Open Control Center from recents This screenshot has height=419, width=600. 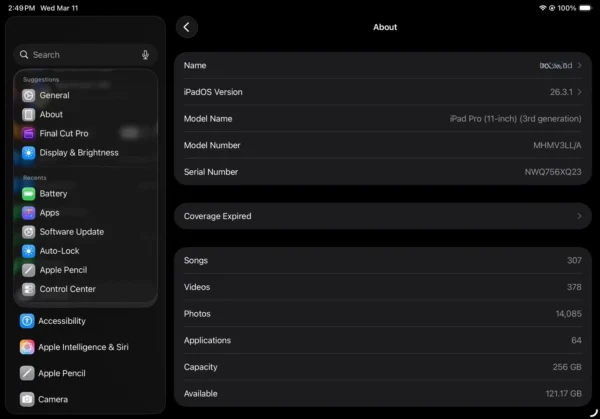click(x=67, y=290)
